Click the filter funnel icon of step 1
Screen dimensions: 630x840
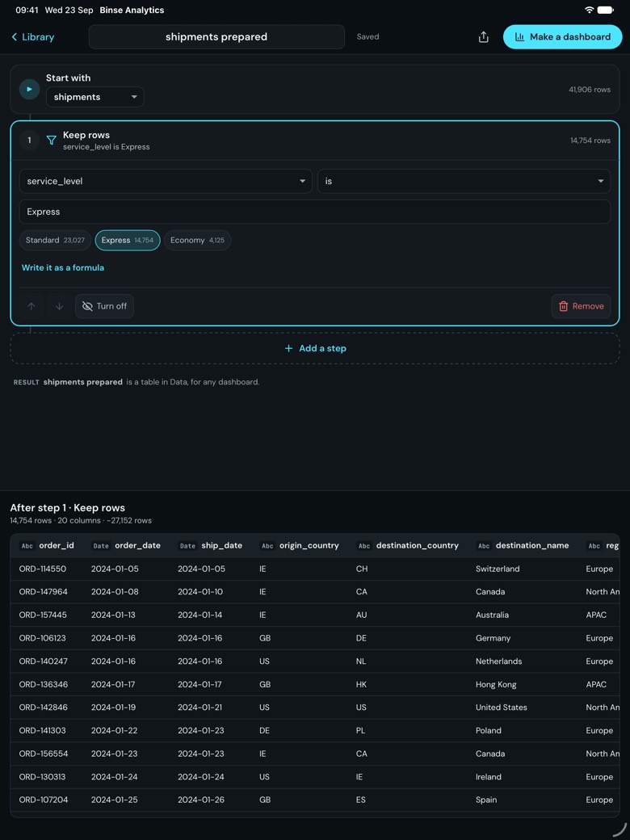coord(52,141)
